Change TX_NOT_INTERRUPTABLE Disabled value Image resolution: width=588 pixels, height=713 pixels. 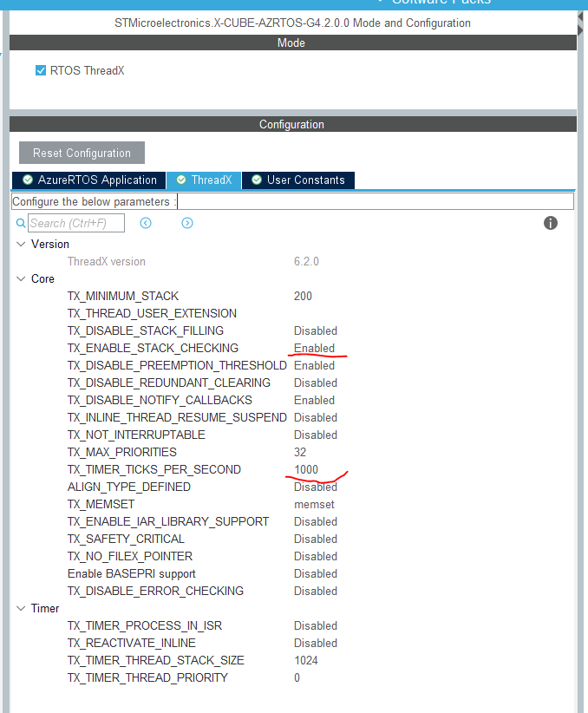pos(316,435)
